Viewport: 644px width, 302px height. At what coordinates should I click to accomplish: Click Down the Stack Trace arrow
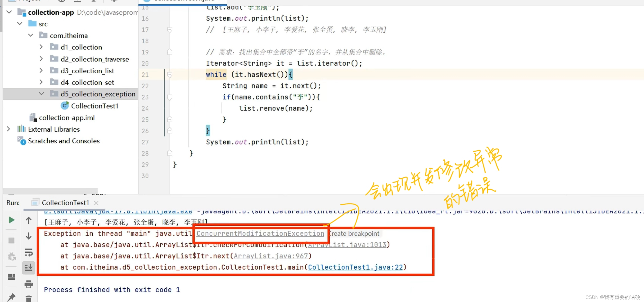pos(29,236)
